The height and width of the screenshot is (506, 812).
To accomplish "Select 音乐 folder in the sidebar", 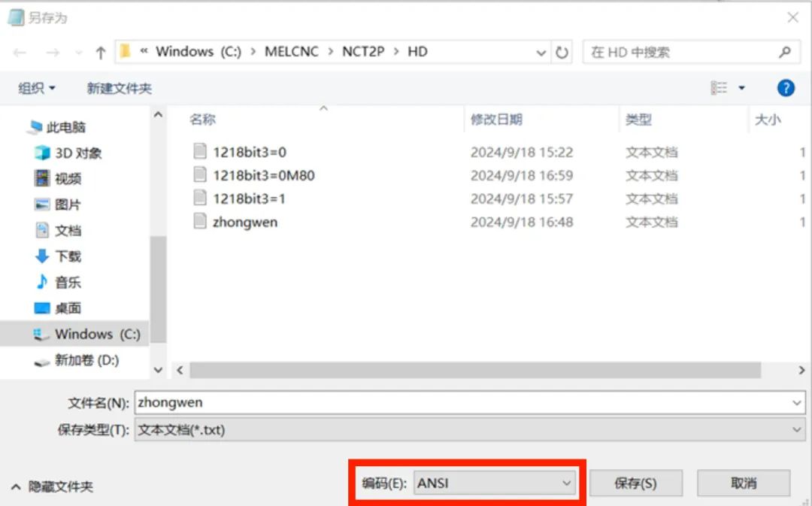I will click(58, 282).
